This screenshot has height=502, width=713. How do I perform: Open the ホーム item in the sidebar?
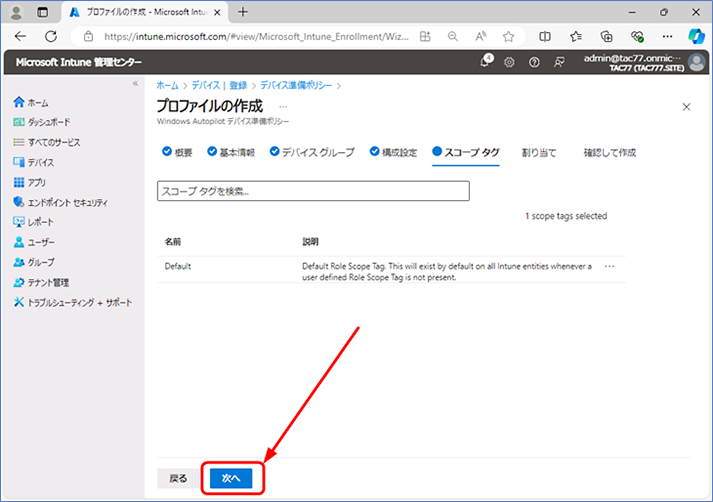tap(31, 102)
